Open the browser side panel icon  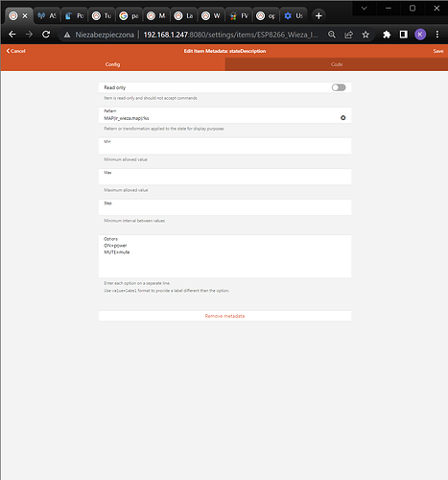click(404, 35)
